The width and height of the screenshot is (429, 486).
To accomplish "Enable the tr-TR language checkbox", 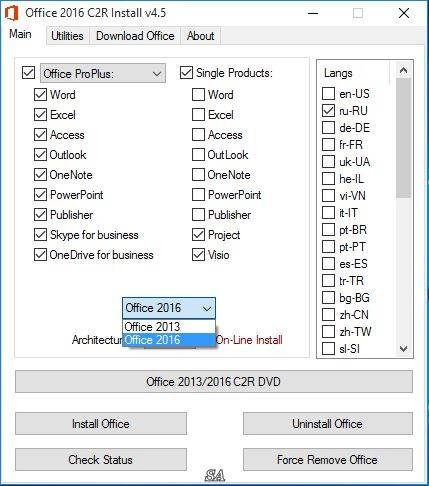I will [x=328, y=281].
